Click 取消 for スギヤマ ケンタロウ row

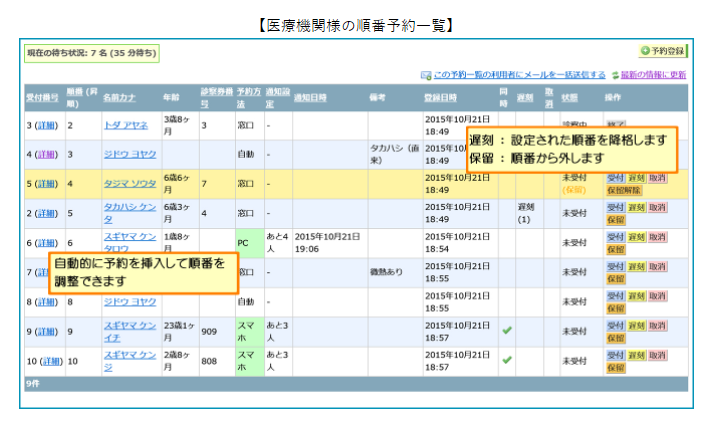(658, 237)
